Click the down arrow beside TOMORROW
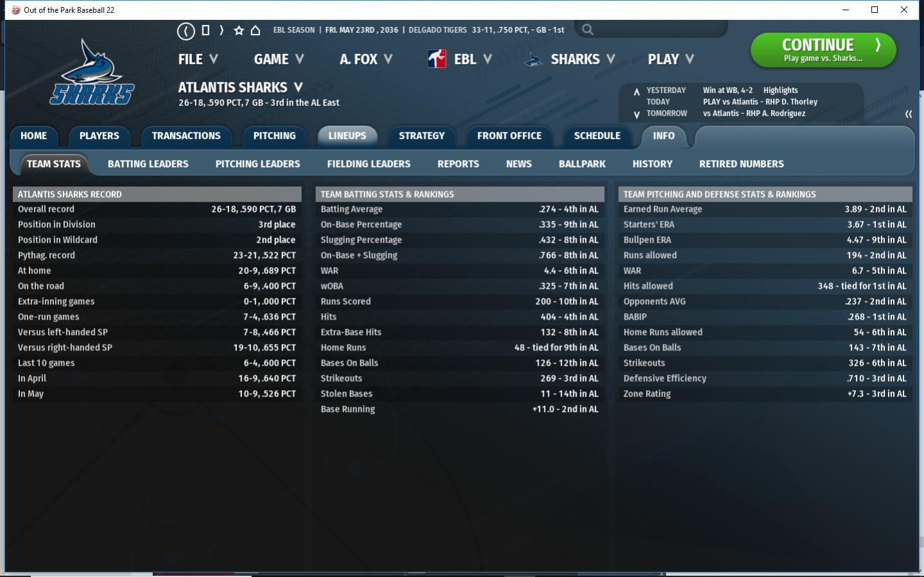This screenshot has width=924, height=577. [636, 115]
